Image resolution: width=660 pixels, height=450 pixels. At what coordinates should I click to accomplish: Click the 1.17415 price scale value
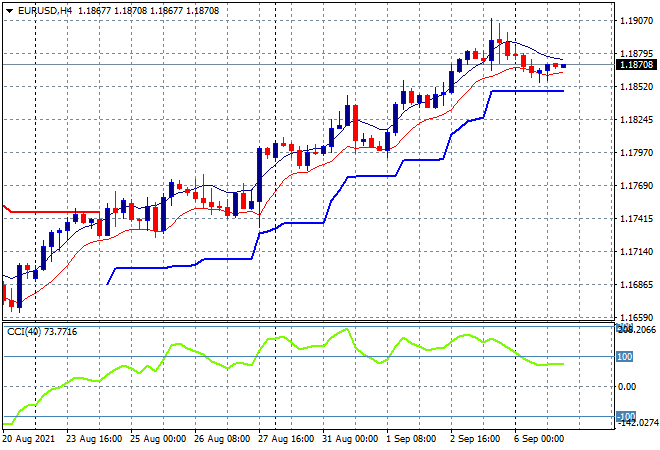(x=636, y=218)
